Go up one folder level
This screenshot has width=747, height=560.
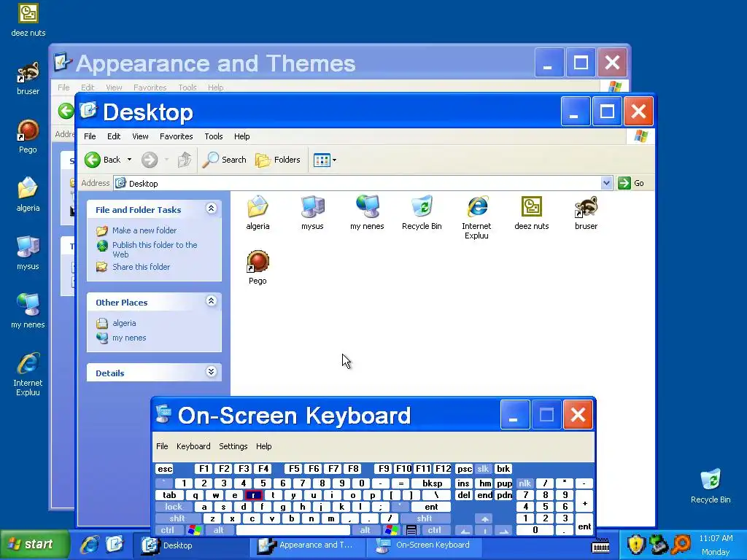pos(185,160)
